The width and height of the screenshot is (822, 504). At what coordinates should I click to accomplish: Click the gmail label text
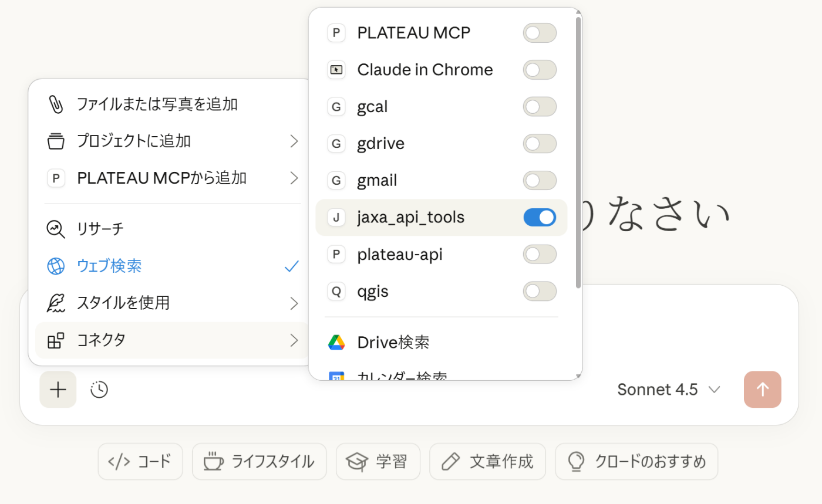click(x=378, y=181)
